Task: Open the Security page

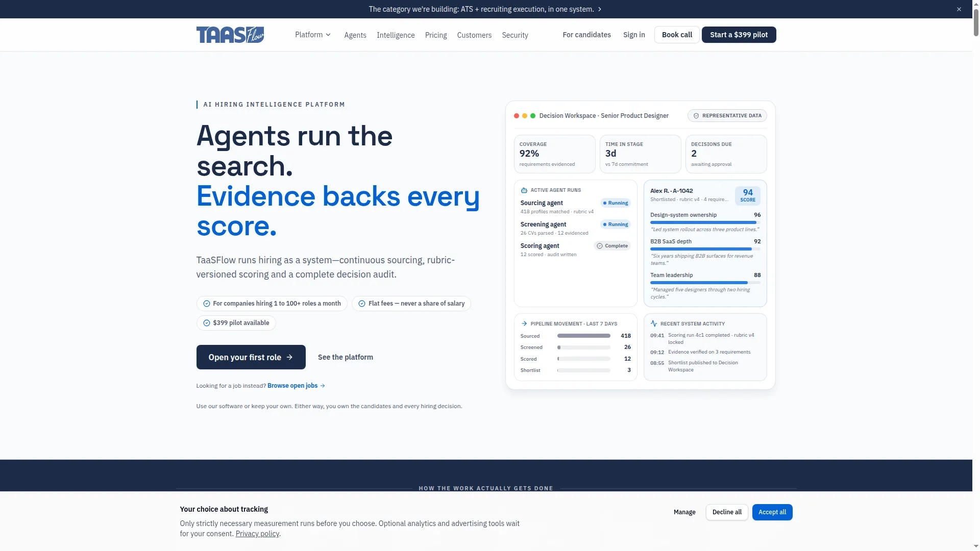Action: [x=515, y=35]
